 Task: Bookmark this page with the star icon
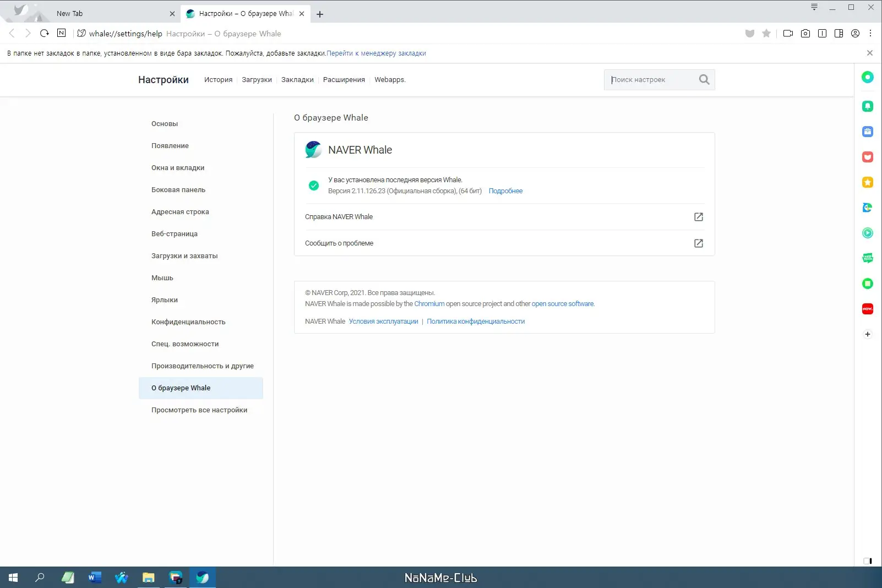(x=766, y=34)
